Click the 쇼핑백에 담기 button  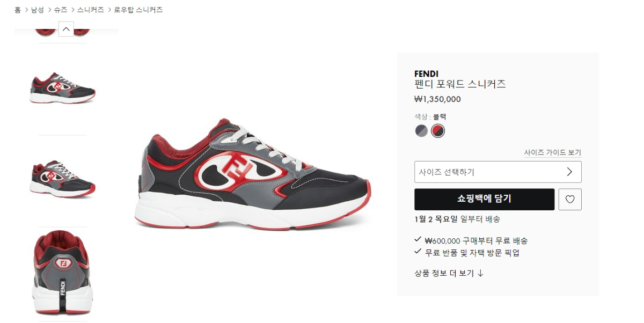tap(484, 199)
